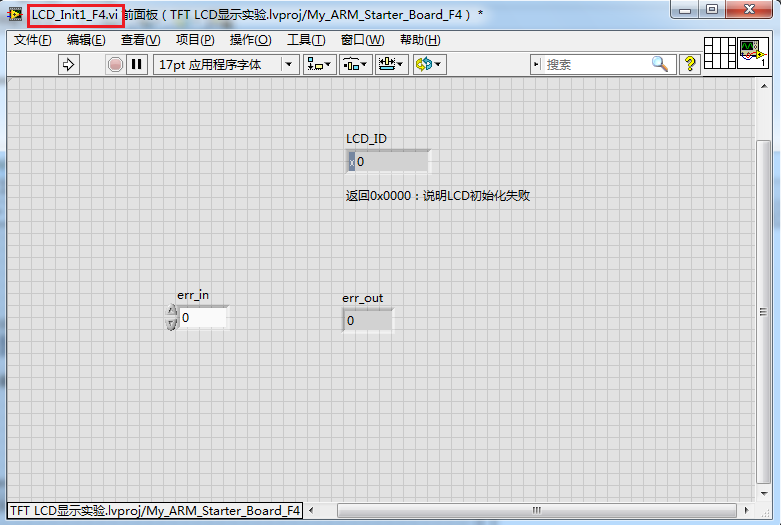
Task: Click the magnifier search icon
Action: coord(660,64)
